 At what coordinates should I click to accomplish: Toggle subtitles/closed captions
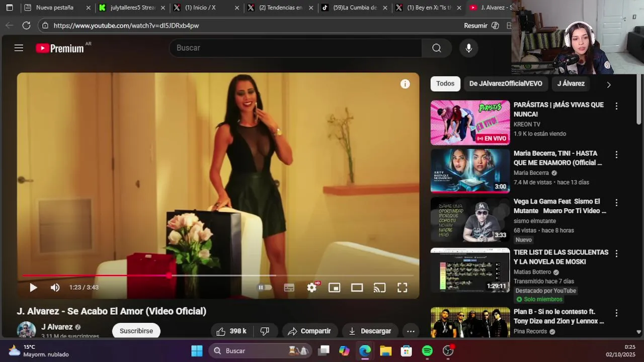[289, 288]
